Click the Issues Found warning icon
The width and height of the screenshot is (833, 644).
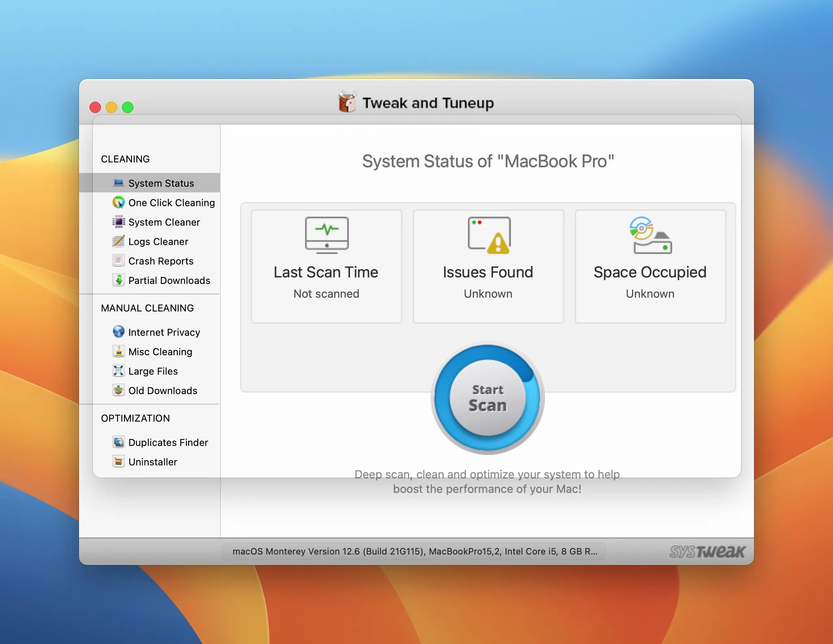point(489,235)
